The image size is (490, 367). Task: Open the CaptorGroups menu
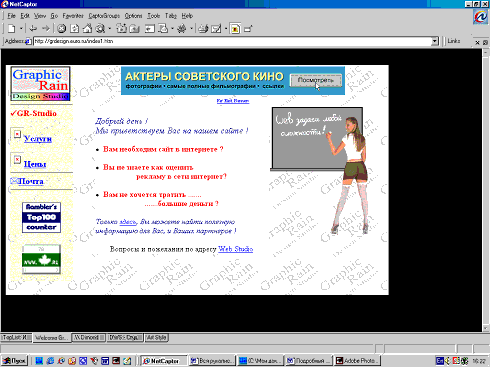[x=104, y=16]
